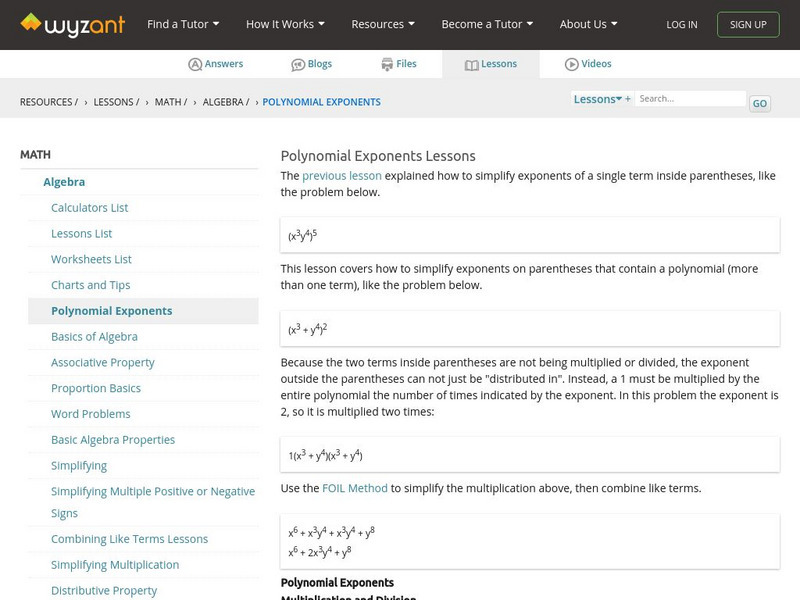
Task: Click the LOG IN link
Action: (x=682, y=24)
